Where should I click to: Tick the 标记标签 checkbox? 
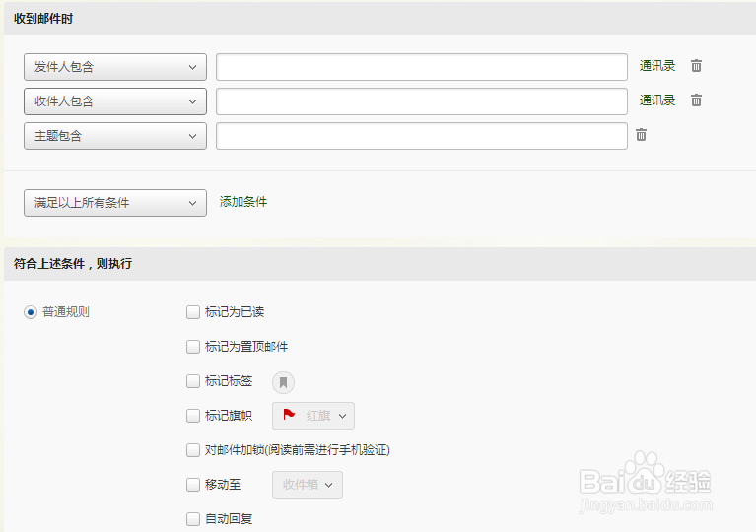pyautogui.click(x=193, y=381)
